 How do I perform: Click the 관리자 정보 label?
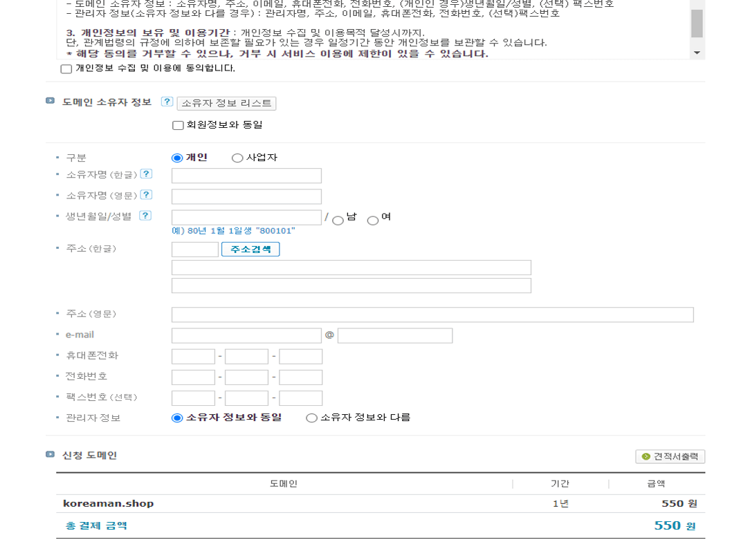coord(93,418)
